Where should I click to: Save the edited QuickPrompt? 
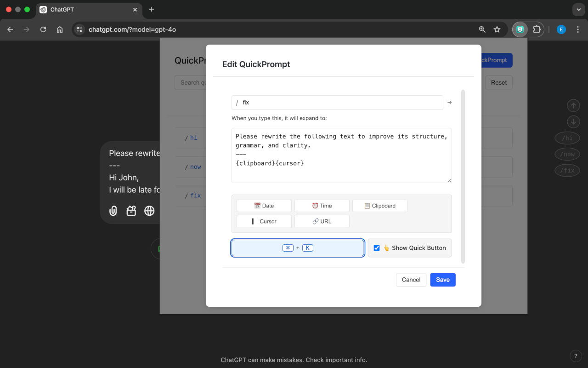[442, 280]
